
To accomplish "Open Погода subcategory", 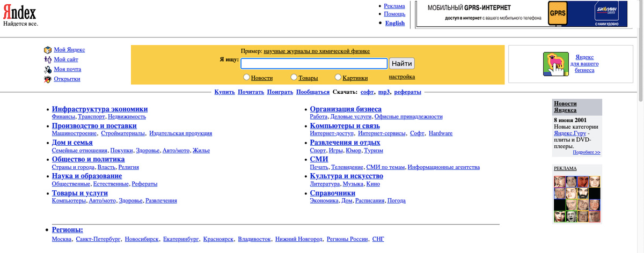I will click(397, 200).
